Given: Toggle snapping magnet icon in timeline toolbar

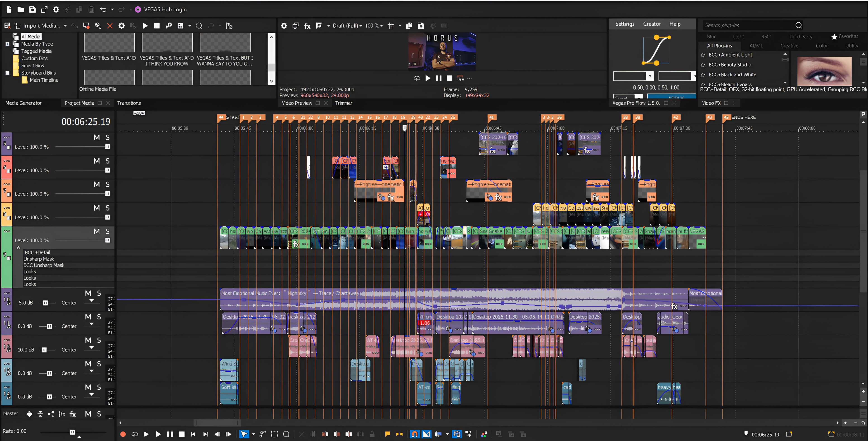Looking at the screenshot, I should coord(415,434).
